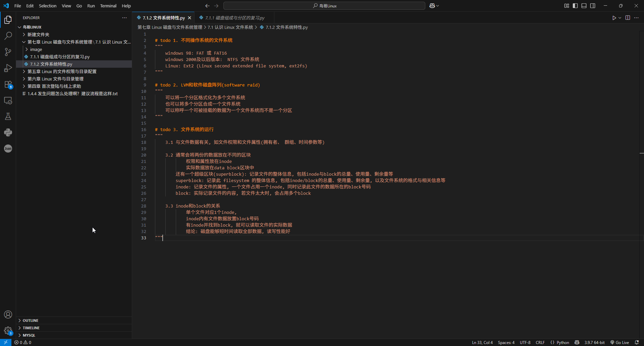Click the Ln 33, Col 4 indicator
This screenshot has width=644, height=346.
click(x=482, y=342)
